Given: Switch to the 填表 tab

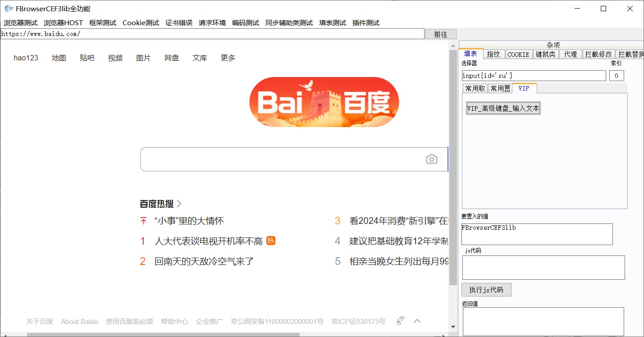Looking at the screenshot, I should [471, 54].
